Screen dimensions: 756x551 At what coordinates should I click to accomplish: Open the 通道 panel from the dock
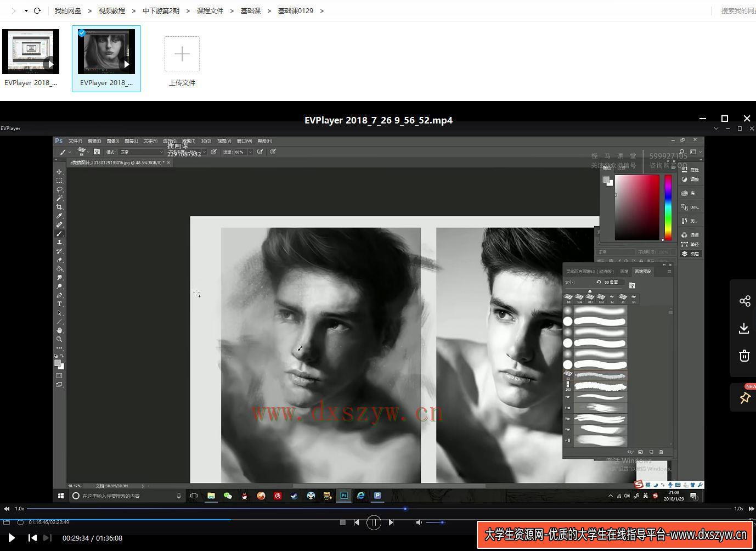click(x=690, y=235)
